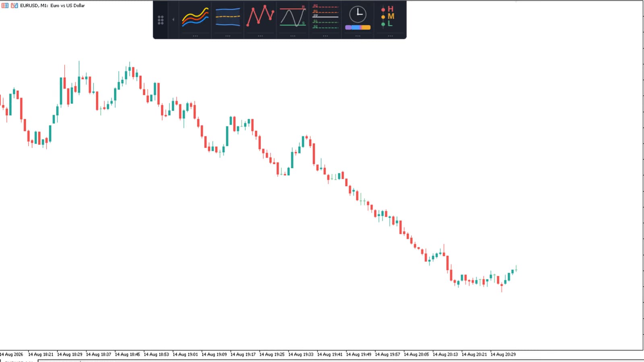This screenshot has width=644, height=362.
Task: Click the 14 Aug 19:17 time label
Action: coord(243,354)
